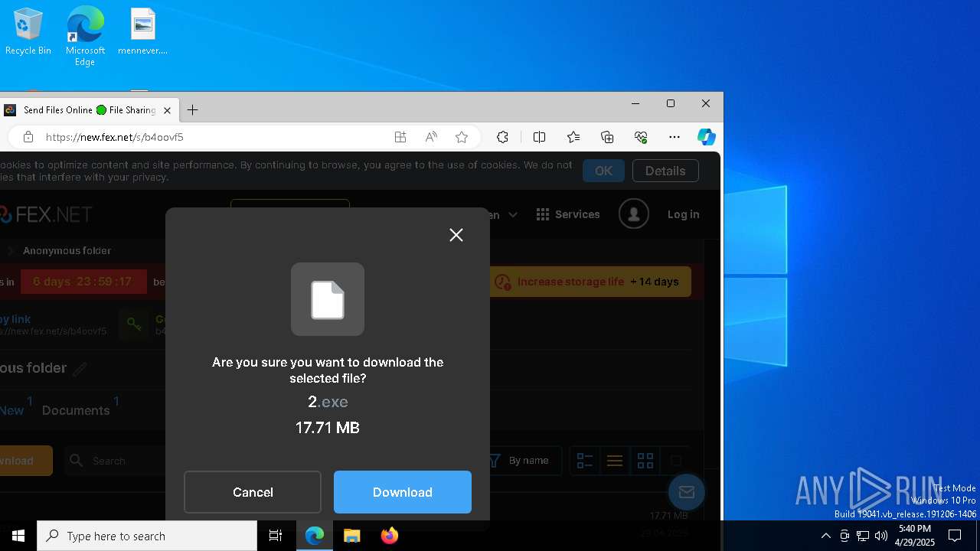Toggle select all checkbox in toolbar
The image size is (980, 551).
[x=676, y=461]
